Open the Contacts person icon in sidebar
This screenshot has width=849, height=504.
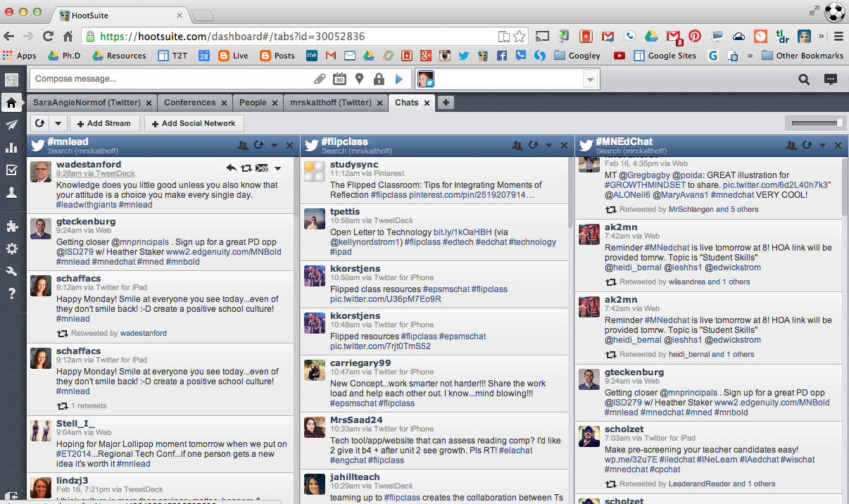[x=11, y=193]
